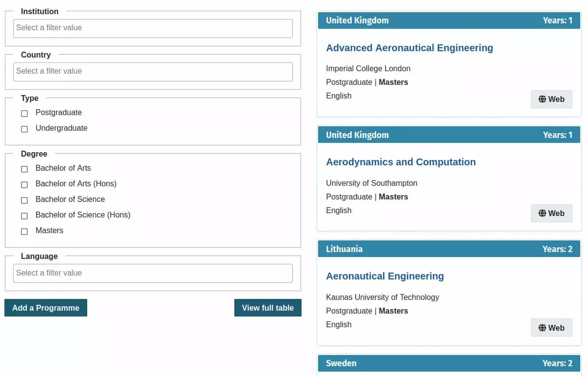Select the Masters degree checkbox
Image resolution: width=588 pixels, height=376 pixels.
click(x=24, y=231)
